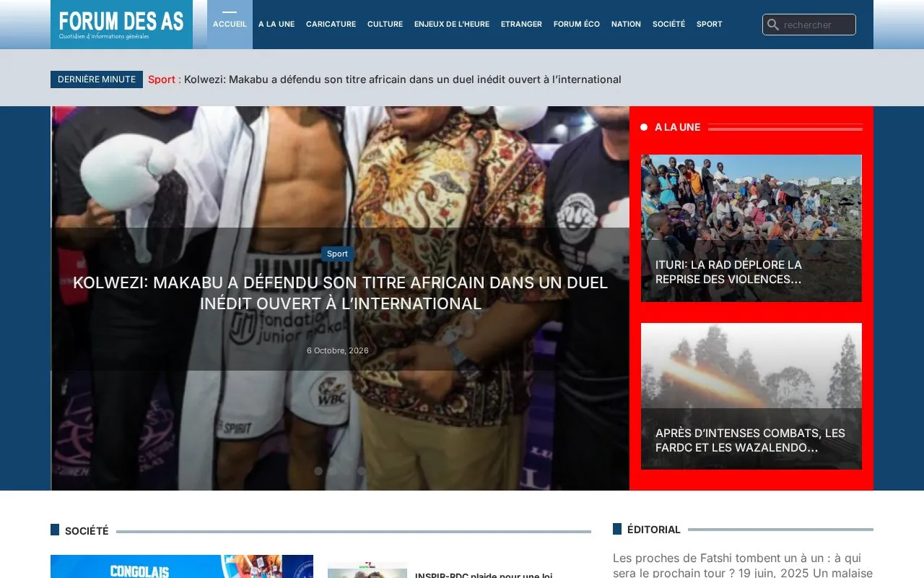Open the large Kolwezi Makabu hero headline

(x=340, y=293)
